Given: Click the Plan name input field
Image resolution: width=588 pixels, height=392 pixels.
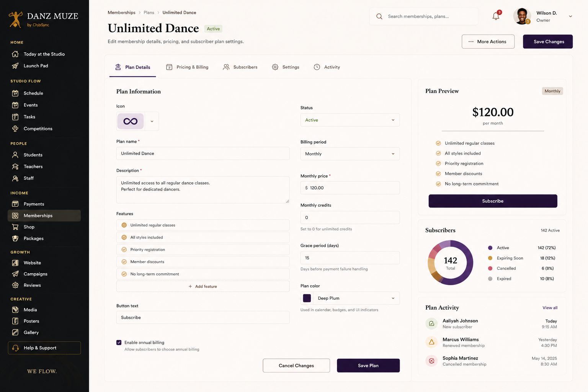Looking at the screenshot, I should 203,154.
